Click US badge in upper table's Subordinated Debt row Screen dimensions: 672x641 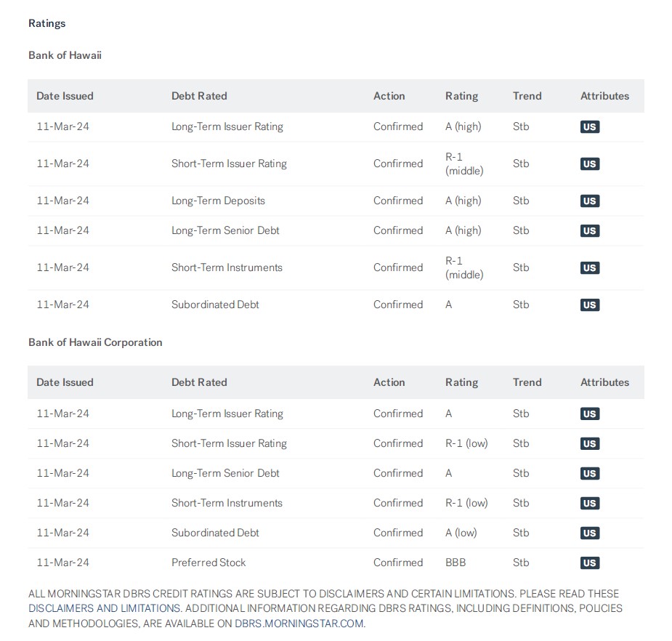pos(590,305)
